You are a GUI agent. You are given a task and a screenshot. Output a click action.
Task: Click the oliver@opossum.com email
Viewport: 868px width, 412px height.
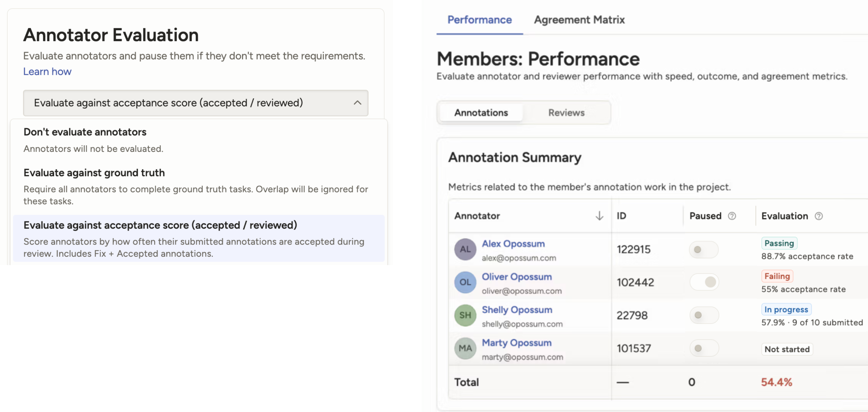click(x=521, y=291)
